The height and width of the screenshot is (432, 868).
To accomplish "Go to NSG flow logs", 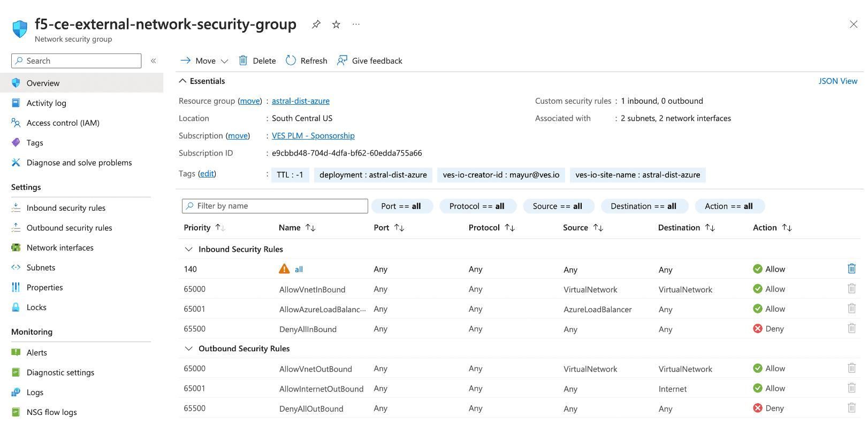I will pos(51,412).
